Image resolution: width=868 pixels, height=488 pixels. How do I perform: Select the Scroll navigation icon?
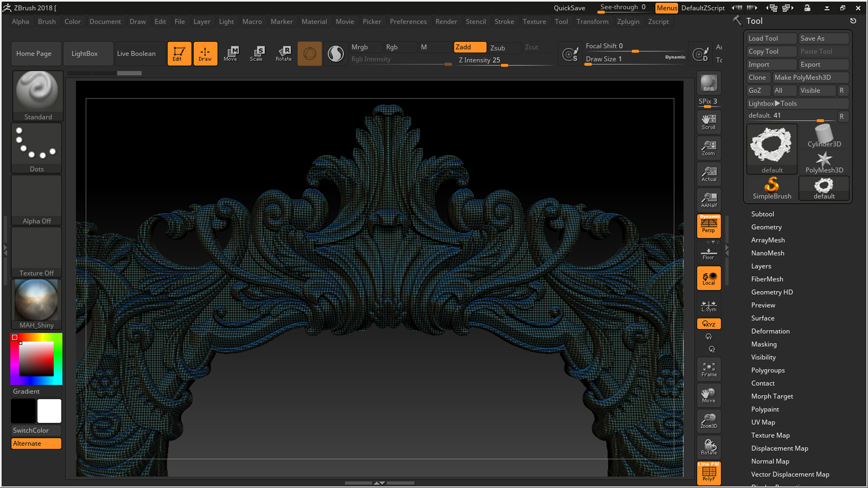(708, 121)
